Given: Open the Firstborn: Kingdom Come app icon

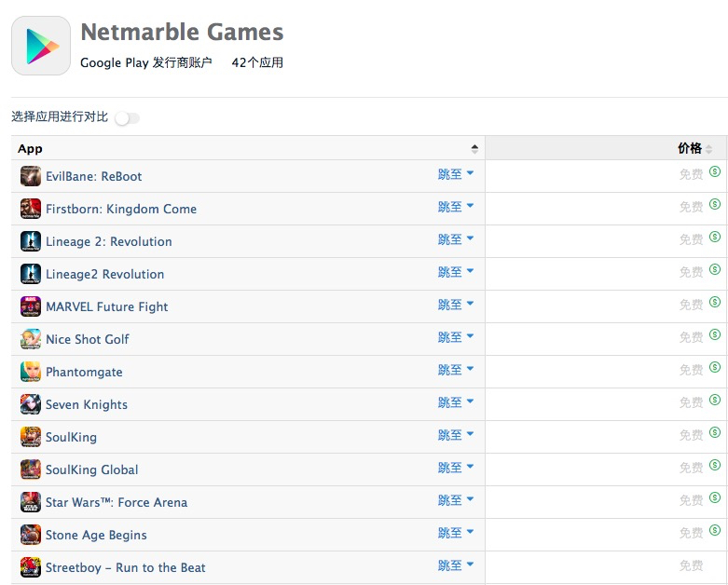Looking at the screenshot, I should point(31,209).
